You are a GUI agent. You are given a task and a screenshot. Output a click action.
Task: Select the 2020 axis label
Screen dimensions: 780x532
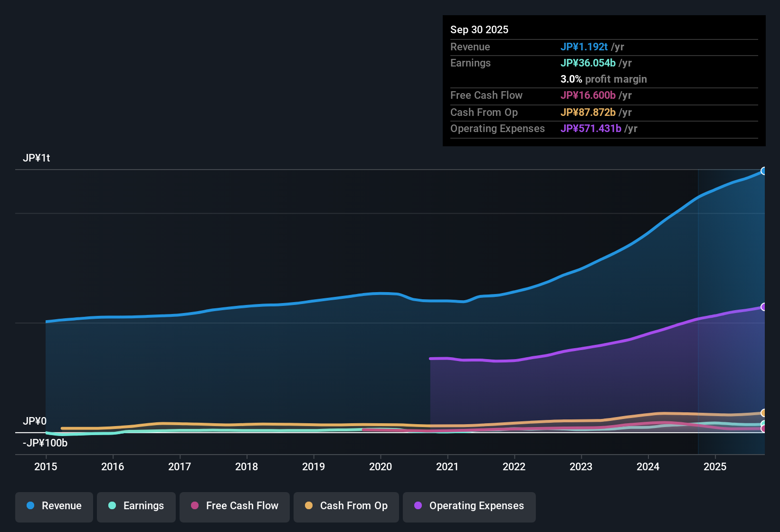(x=380, y=467)
